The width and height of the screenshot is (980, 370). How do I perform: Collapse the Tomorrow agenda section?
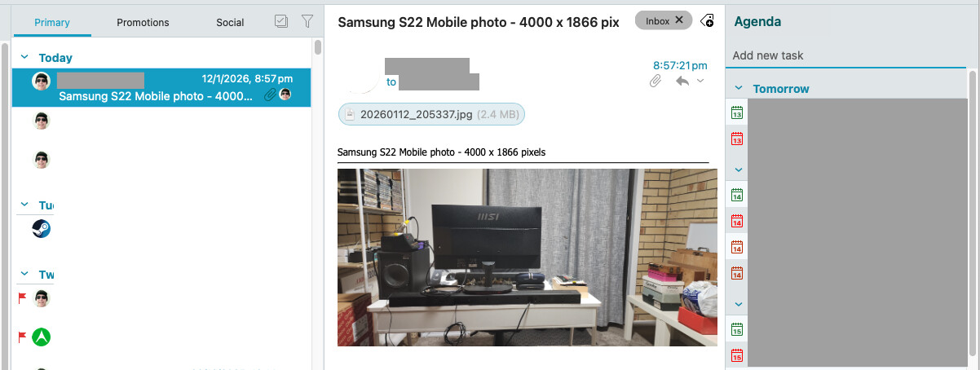(739, 88)
